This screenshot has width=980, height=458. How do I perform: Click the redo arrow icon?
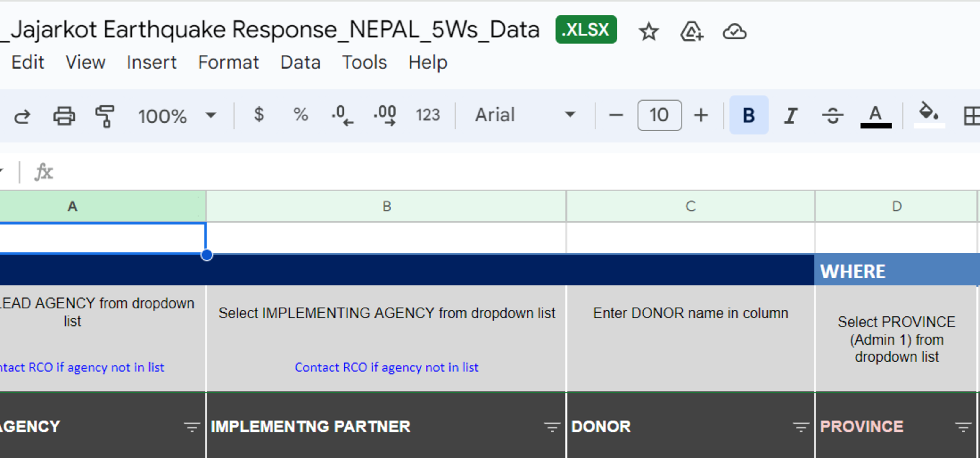pos(22,115)
